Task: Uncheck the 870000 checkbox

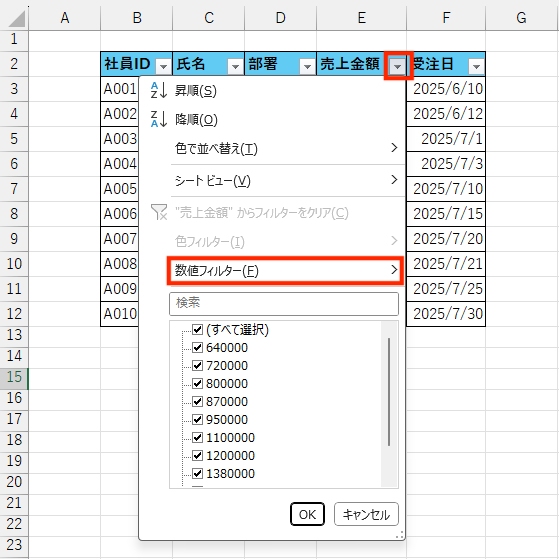Action: click(x=198, y=401)
